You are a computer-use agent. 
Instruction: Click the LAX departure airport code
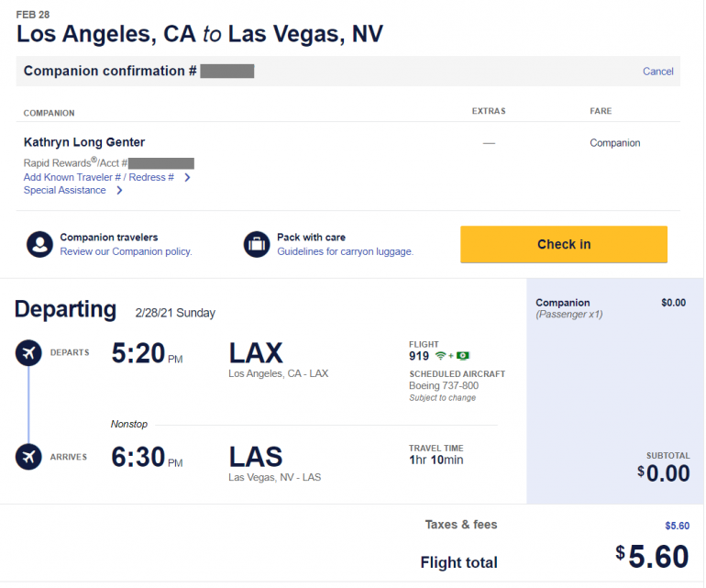[256, 353]
